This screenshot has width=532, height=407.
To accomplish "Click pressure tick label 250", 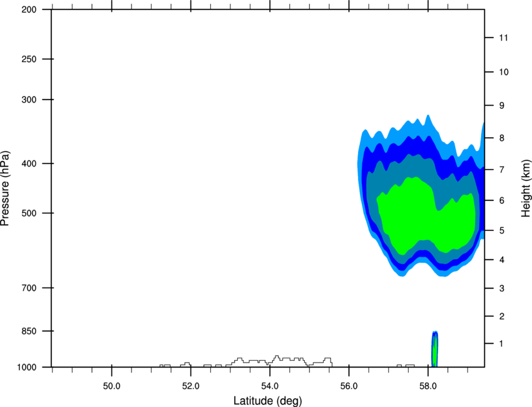I will click(x=29, y=59).
